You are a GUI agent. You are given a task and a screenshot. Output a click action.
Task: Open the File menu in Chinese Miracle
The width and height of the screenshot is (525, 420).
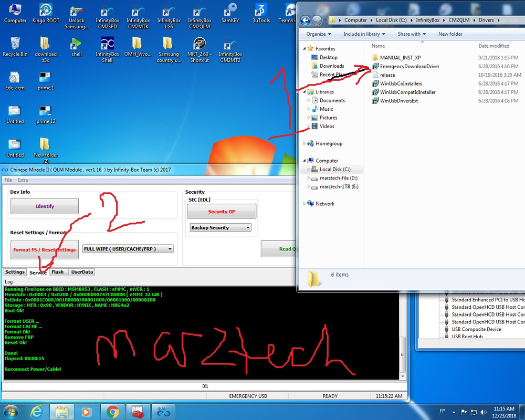[x=8, y=180]
